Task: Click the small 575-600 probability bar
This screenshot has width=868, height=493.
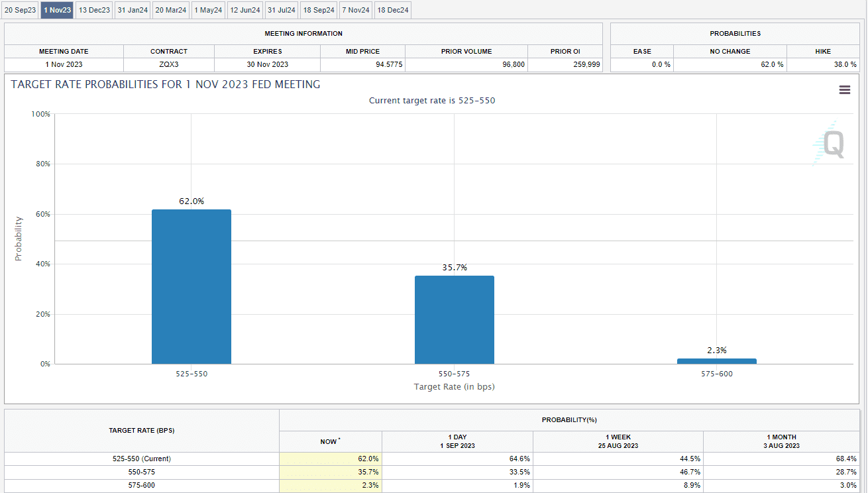Action: pos(716,361)
